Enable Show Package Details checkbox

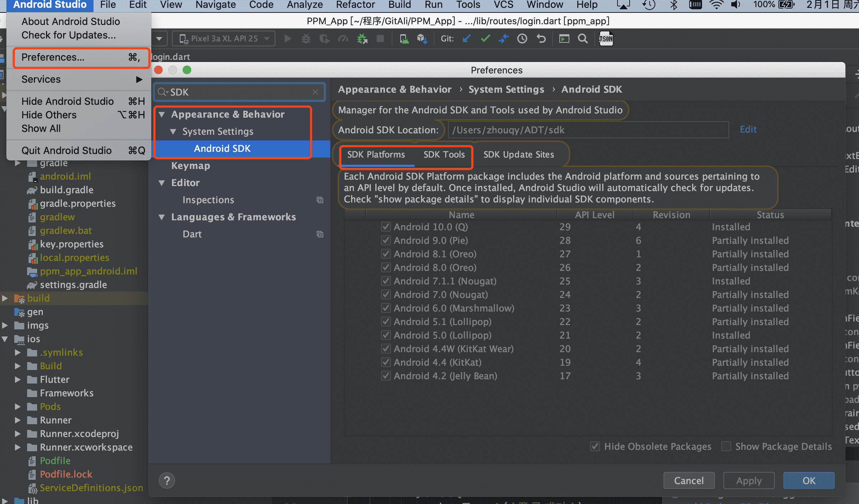[x=726, y=446]
